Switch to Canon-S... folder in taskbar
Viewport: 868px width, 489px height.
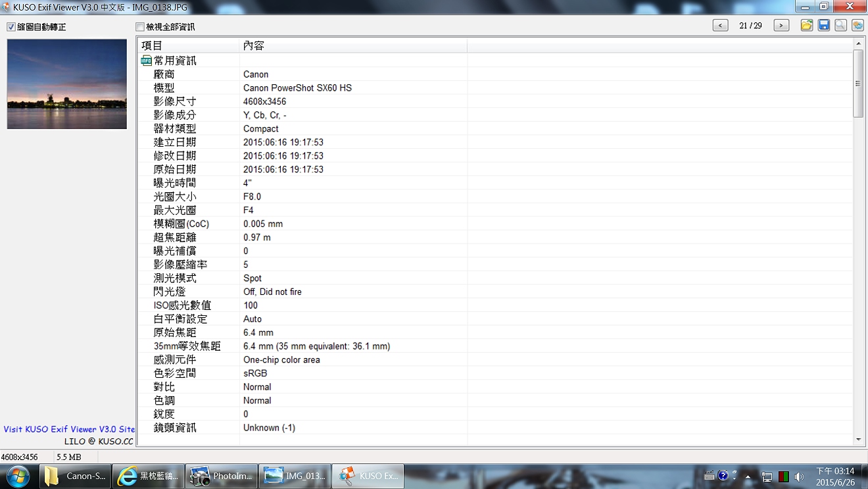76,476
